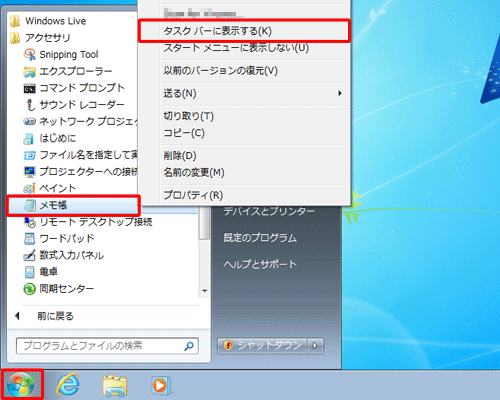Open the shutdown options arrow
The image size is (500, 400).
tap(315, 346)
